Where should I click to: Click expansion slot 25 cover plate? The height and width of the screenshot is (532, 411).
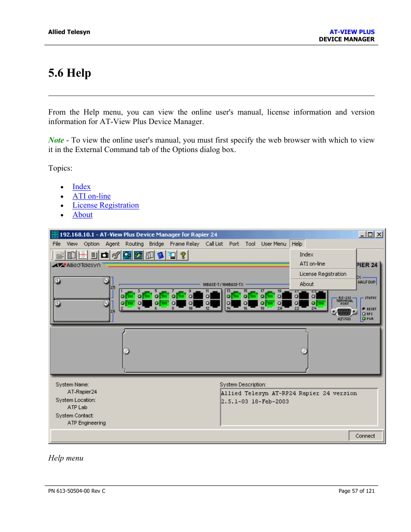tap(82, 287)
